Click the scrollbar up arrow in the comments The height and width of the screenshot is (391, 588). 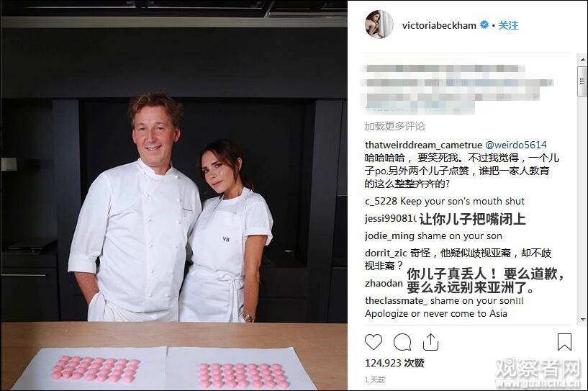(582, 60)
